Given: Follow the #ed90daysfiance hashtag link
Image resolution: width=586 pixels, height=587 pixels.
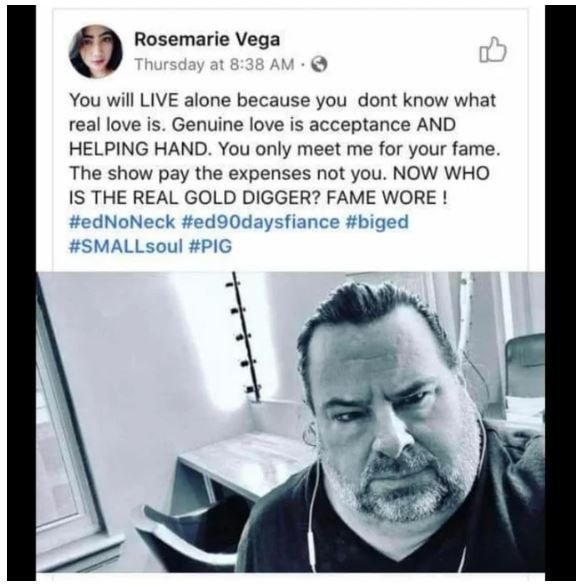Looking at the screenshot, I should [260, 222].
